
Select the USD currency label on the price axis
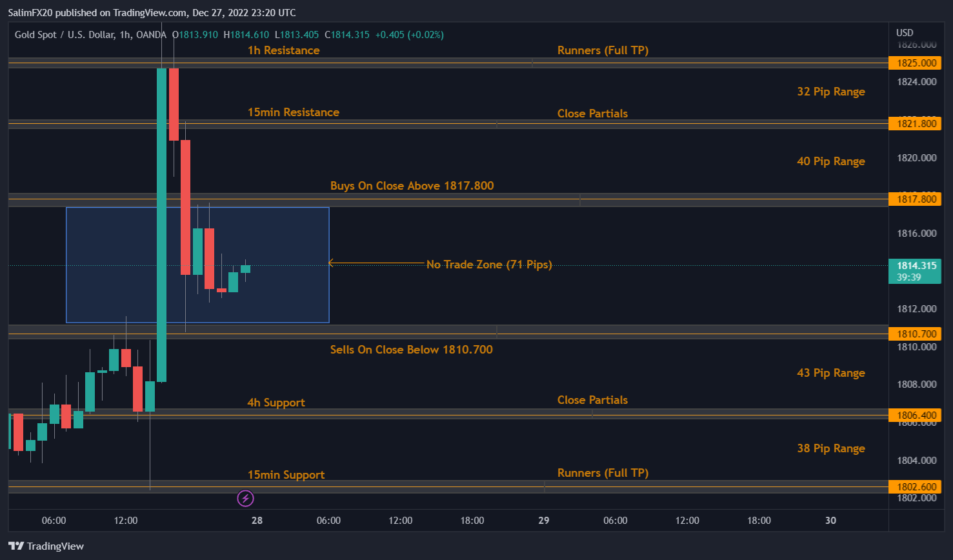[904, 32]
